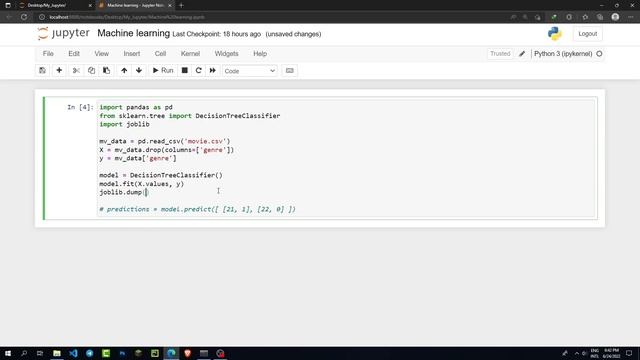The image size is (640, 360).
Task: Restart the kernel icon
Action: click(x=198, y=71)
